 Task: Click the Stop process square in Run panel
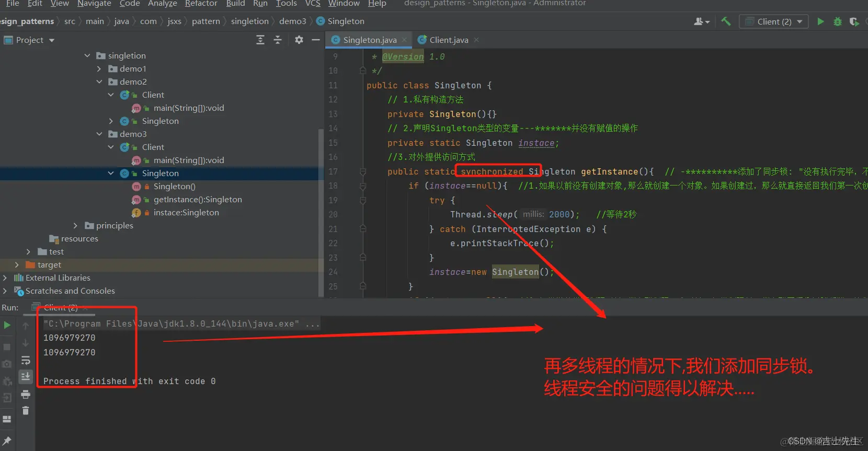tap(7, 347)
